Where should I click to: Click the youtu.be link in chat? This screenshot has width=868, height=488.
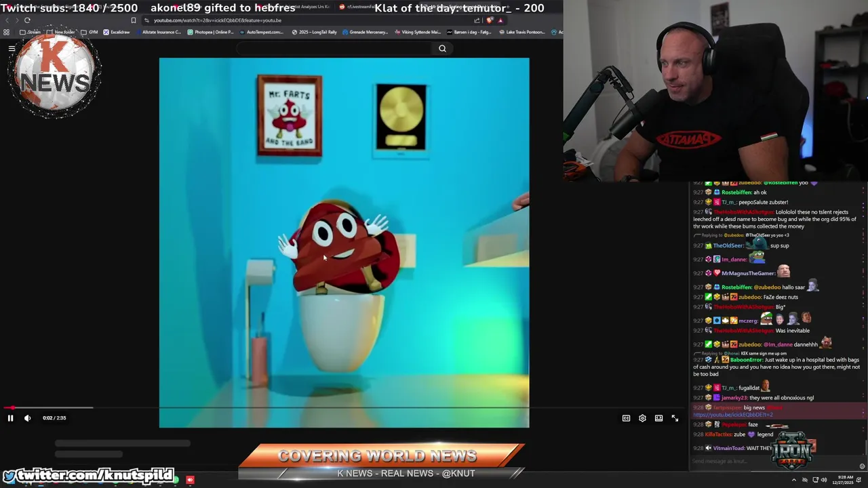[x=732, y=415]
